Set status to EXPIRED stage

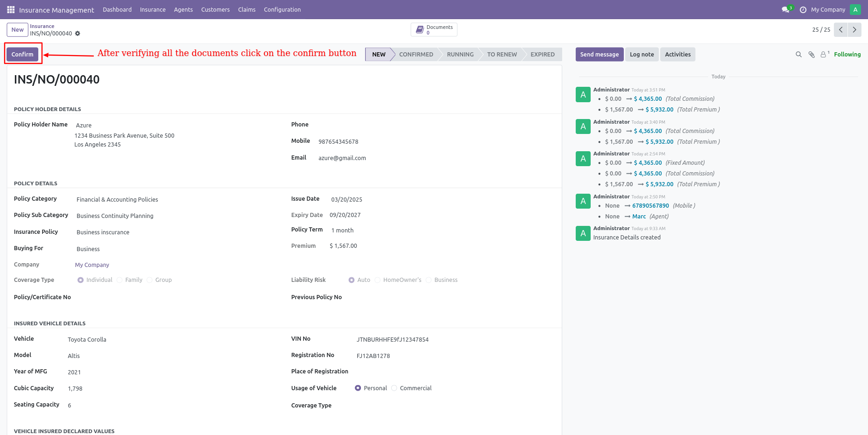[x=543, y=55]
